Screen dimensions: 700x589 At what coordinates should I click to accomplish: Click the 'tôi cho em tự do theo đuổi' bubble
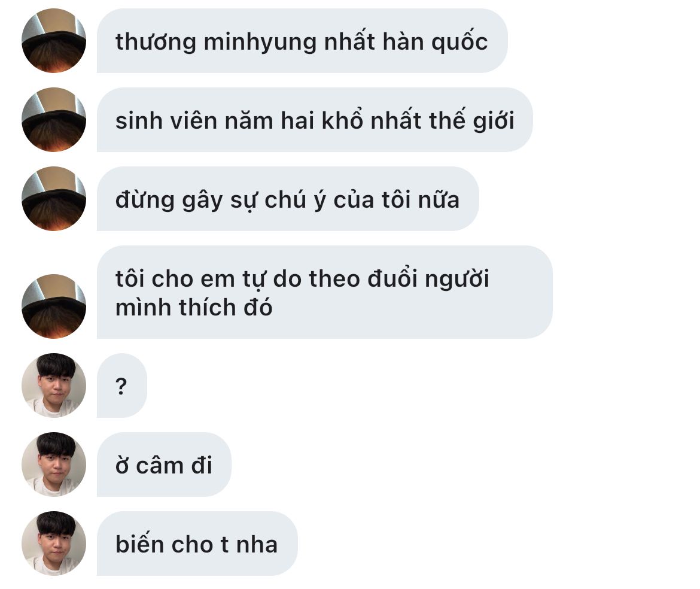point(324,292)
